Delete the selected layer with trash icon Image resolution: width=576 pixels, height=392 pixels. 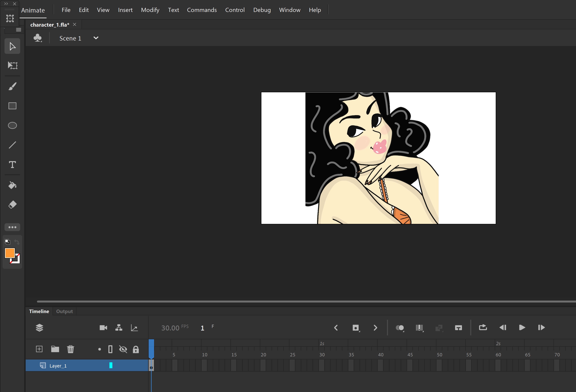(x=70, y=349)
